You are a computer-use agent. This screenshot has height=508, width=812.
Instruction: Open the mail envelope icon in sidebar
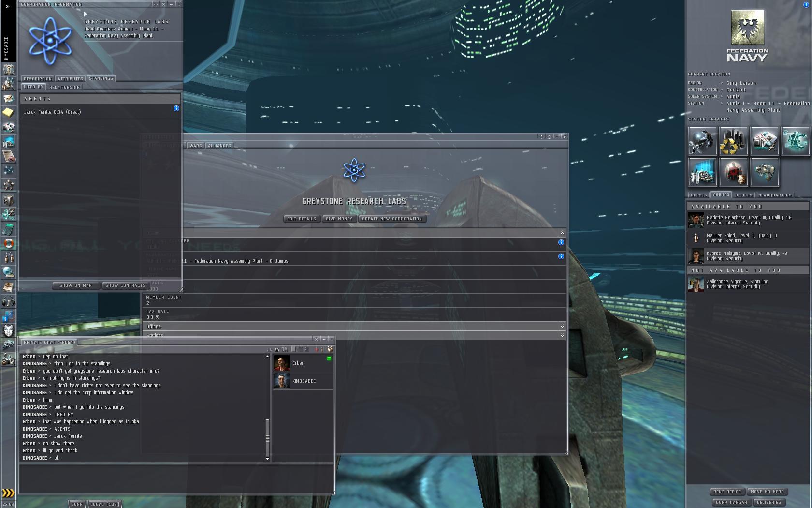(x=8, y=98)
